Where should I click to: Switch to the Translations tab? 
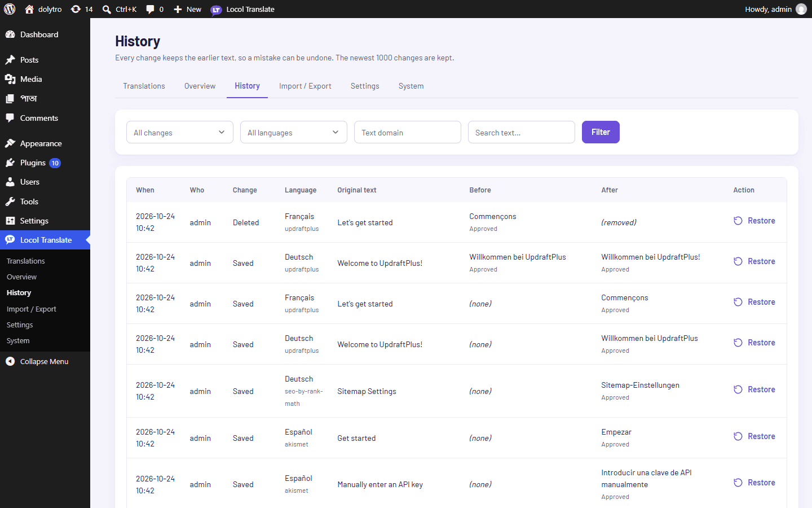tap(144, 86)
